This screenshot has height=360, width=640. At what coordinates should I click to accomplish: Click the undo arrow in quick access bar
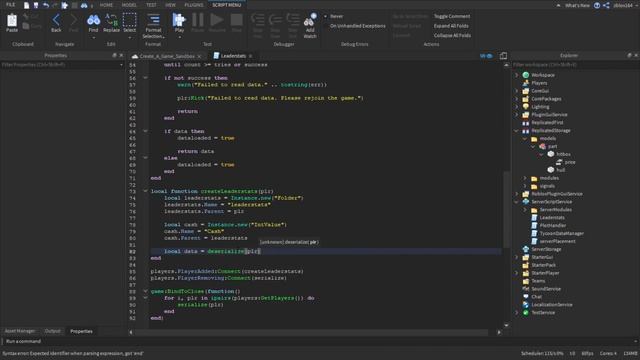(x=46, y=5)
